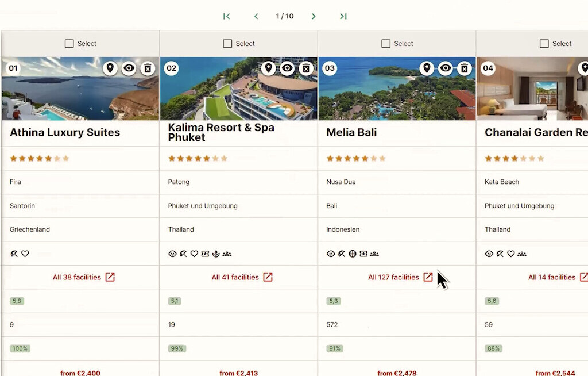Open Kalima Resort & Spa Phuket photo
The width and height of the screenshot is (588, 376).
pos(238,89)
